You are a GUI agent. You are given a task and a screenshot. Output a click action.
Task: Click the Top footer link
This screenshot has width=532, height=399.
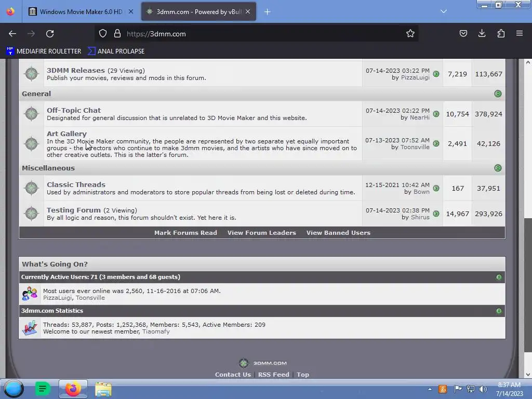pos(303,375)
